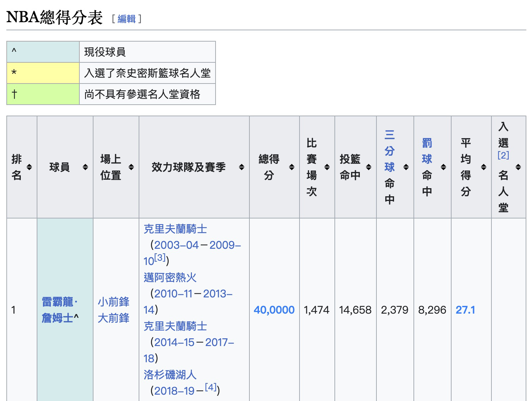Select 尚不具有參選名人堂資格 legend text

[x=142, y=94]
